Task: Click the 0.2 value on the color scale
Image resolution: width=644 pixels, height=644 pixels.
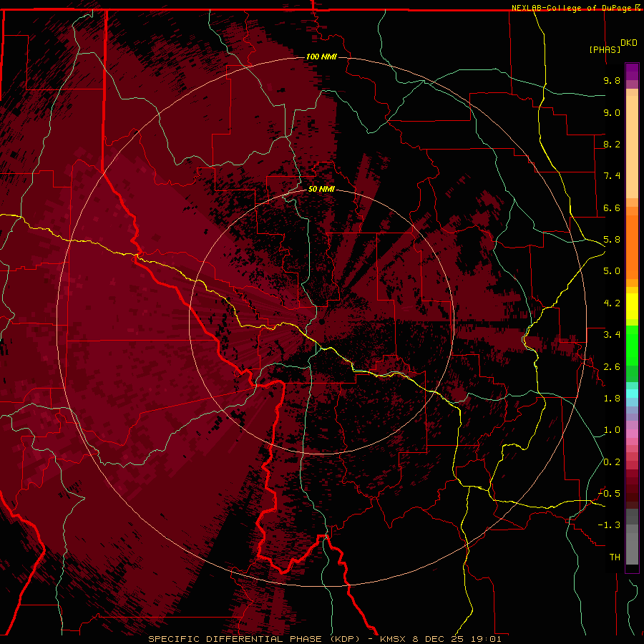Action: click(x=612, y=462)
